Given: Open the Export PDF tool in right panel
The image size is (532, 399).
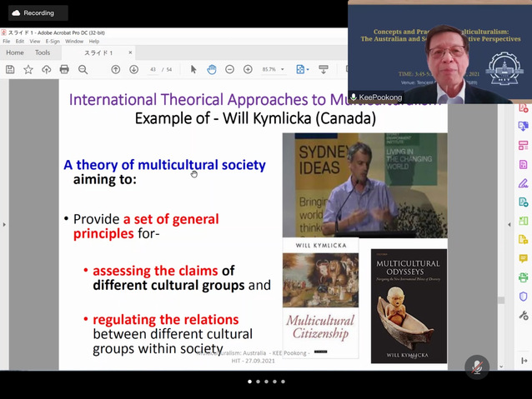Looking at the screenshot, I should [x=523, y=127].
